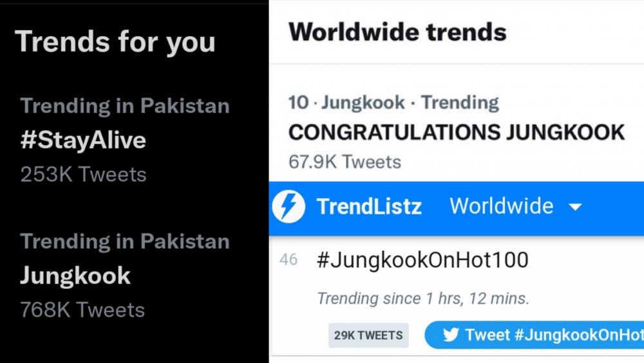Click the TrendListz brand name
644x363 pixels.
click(x=369, y=206)
